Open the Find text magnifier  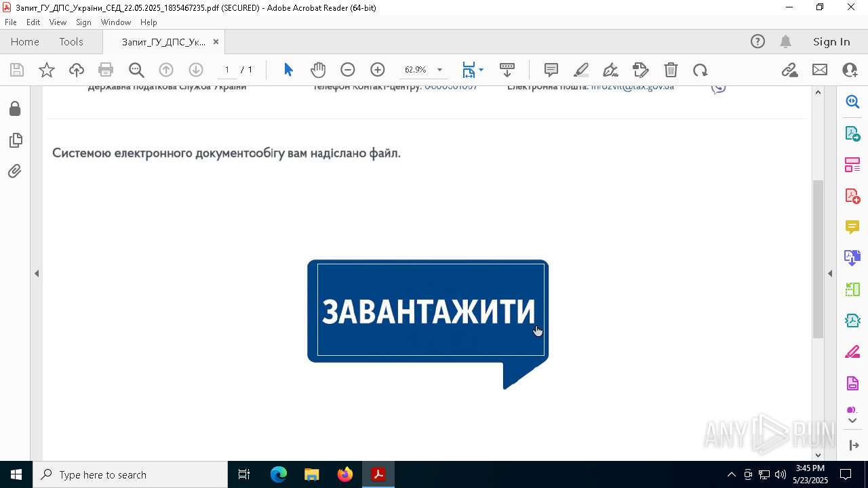coord(136,70)
